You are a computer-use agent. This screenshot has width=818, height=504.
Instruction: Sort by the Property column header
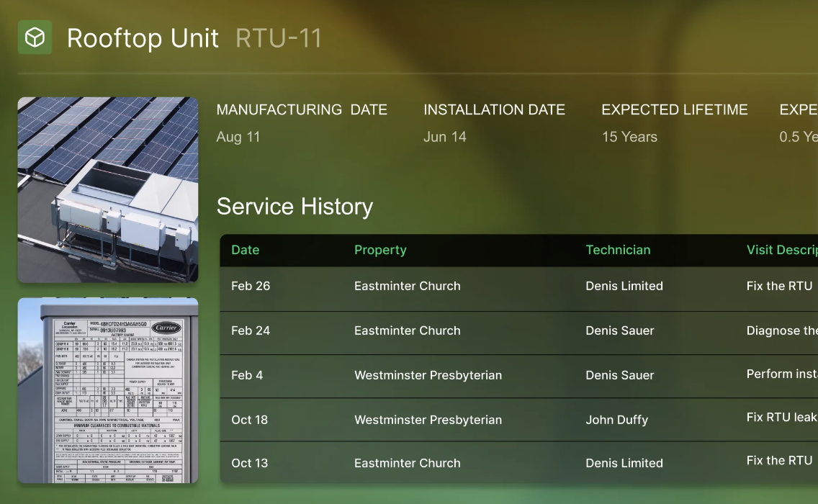[380, 250]
